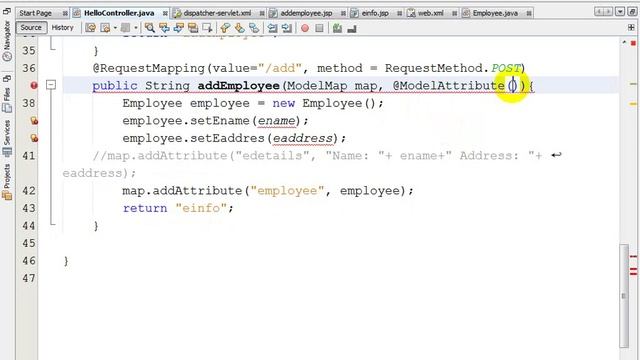Click the Back navigation icon
The height and width of the screenshot is (360, 640).
pyautogui.click(x=105, y=28)
